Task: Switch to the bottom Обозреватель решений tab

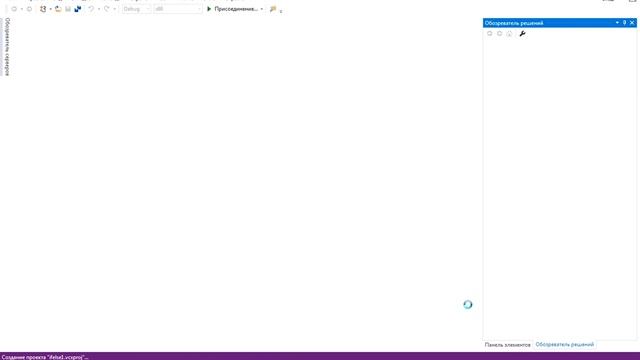Action: [x=565, y=345]
